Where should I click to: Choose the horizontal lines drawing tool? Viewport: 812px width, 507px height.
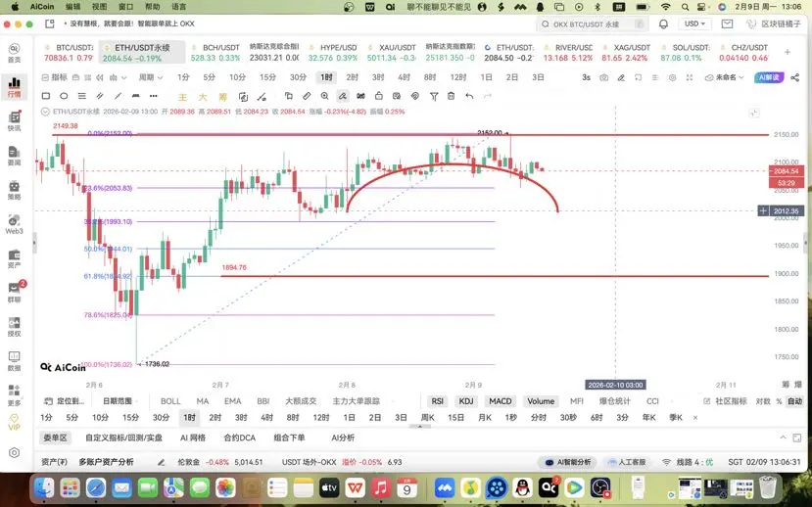click(x=82, y=96)
